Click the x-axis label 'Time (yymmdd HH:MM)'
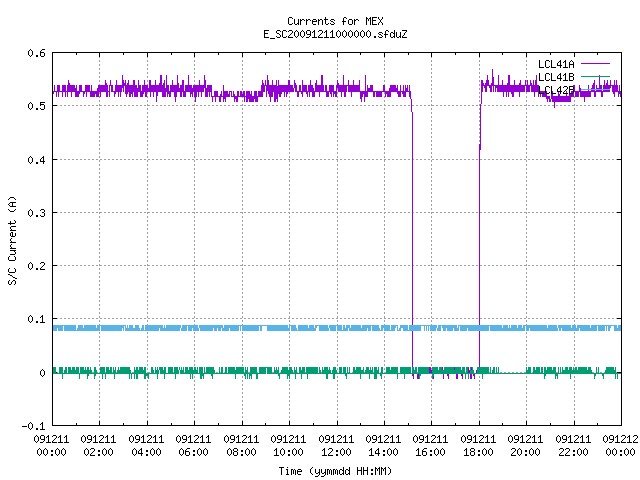Viewport: 640px width, 480px height. click(x=335, y=471)
